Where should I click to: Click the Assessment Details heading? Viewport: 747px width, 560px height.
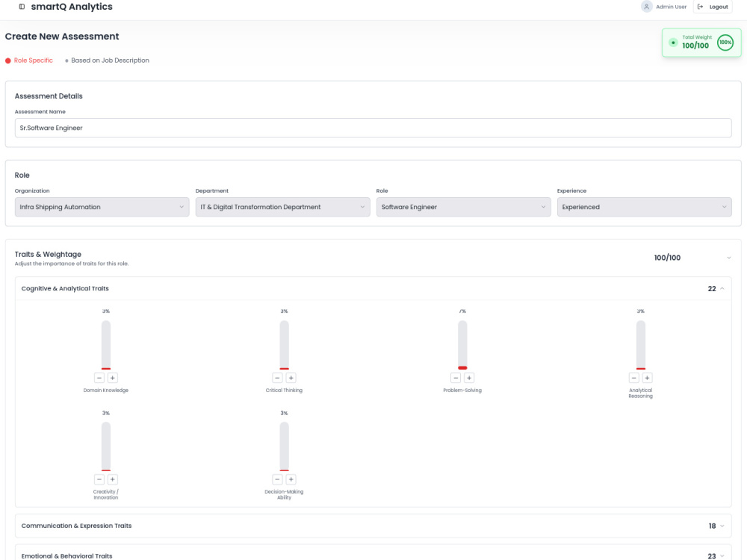[49, 96]
